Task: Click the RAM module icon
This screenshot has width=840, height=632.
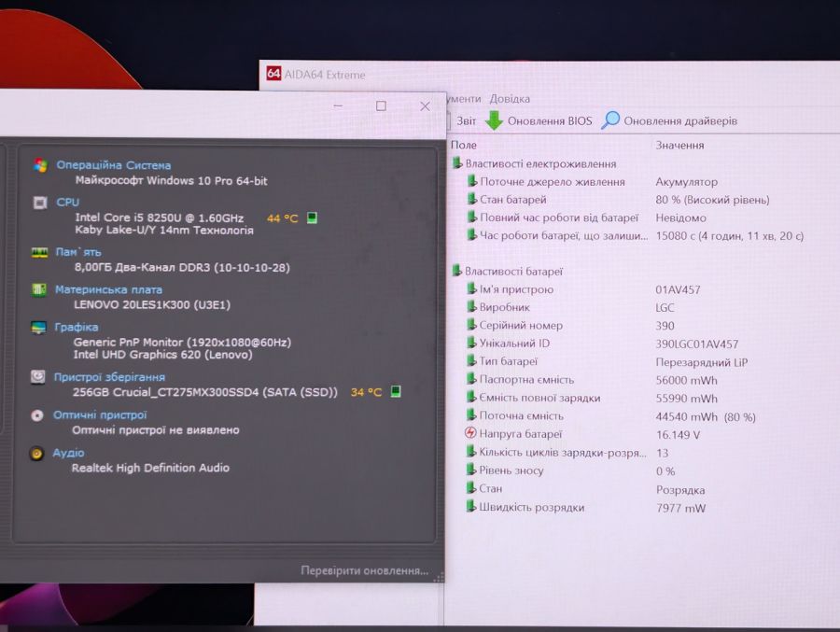Action: coord(39,252)
